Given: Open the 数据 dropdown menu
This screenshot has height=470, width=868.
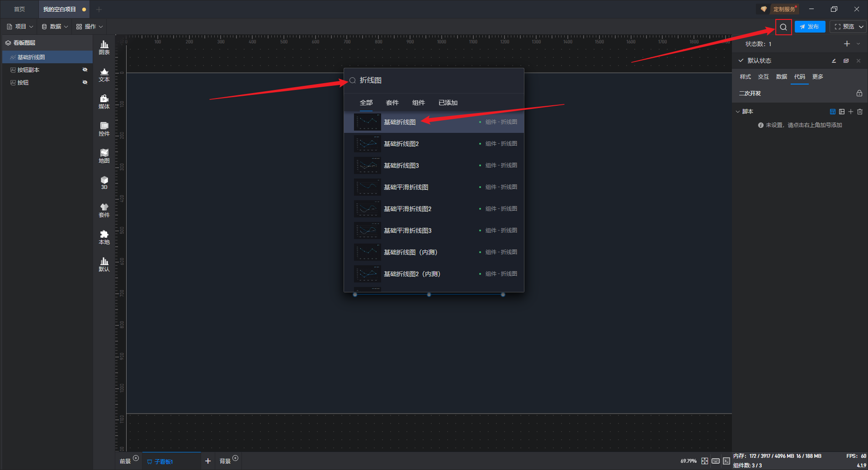Looking at the screenshot, I should [x=55, y=27].
